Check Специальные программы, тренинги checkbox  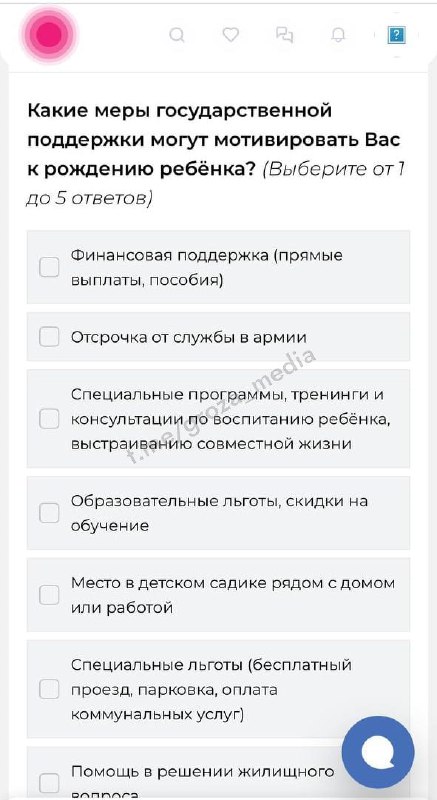(49, 419)
